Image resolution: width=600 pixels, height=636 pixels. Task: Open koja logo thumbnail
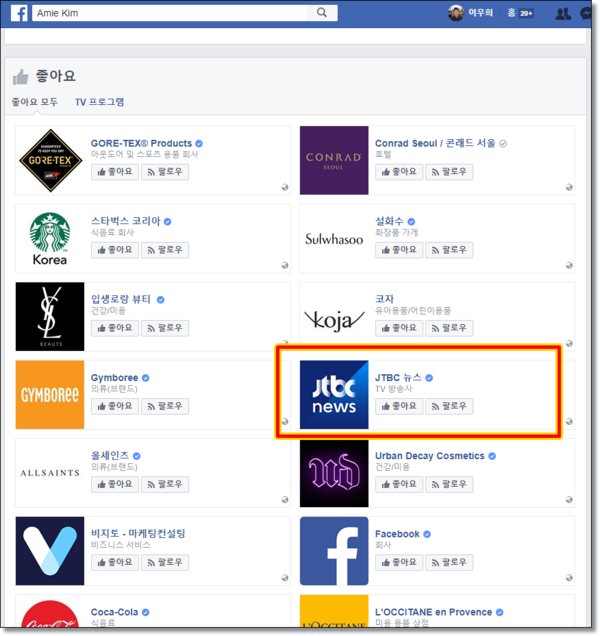tap(334, 317)
